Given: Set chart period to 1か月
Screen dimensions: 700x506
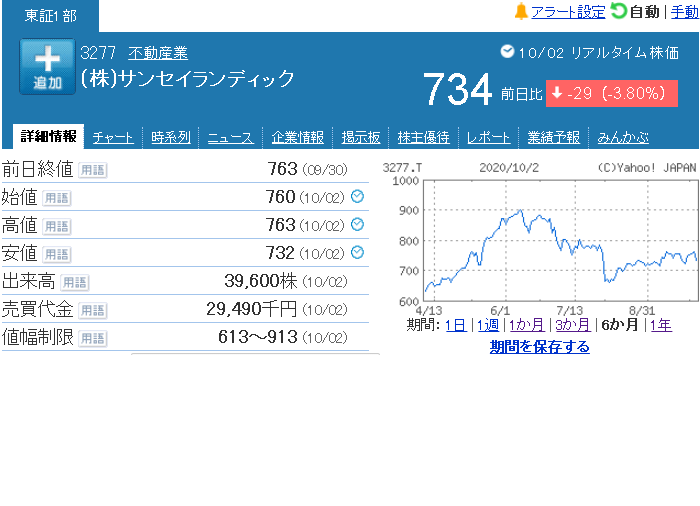Looking at the screenshot, I should (527, 325).
